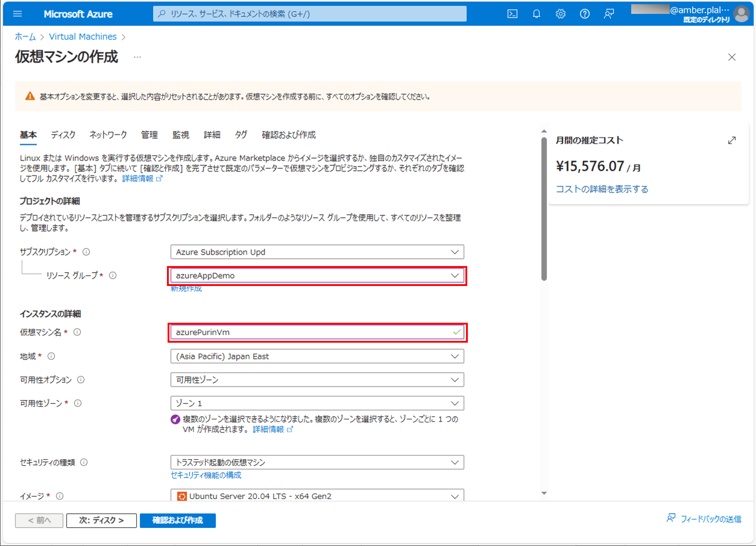Open the portal hamburger menu
Image resolution: width=756 pixels, height=546 pixels.
[17, 14]
